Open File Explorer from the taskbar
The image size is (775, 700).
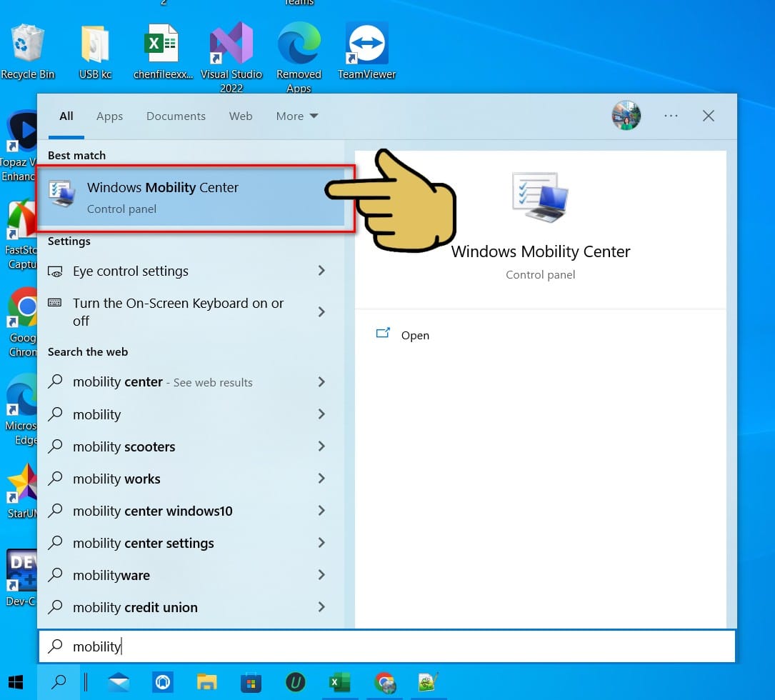(206, 682)
